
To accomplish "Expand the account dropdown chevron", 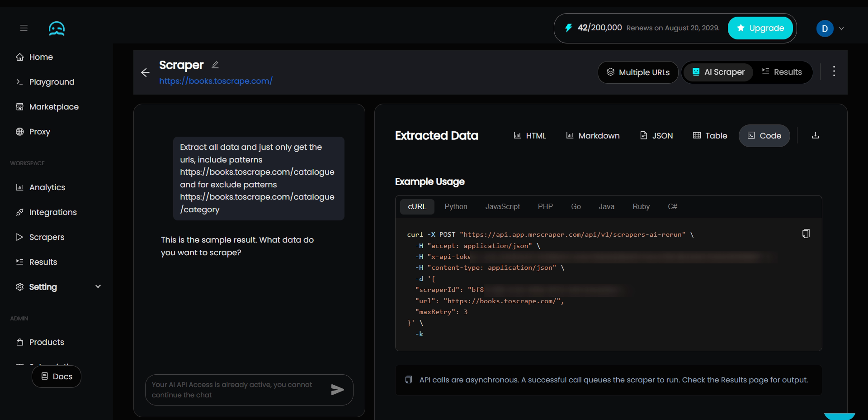I will click(841, 29).
